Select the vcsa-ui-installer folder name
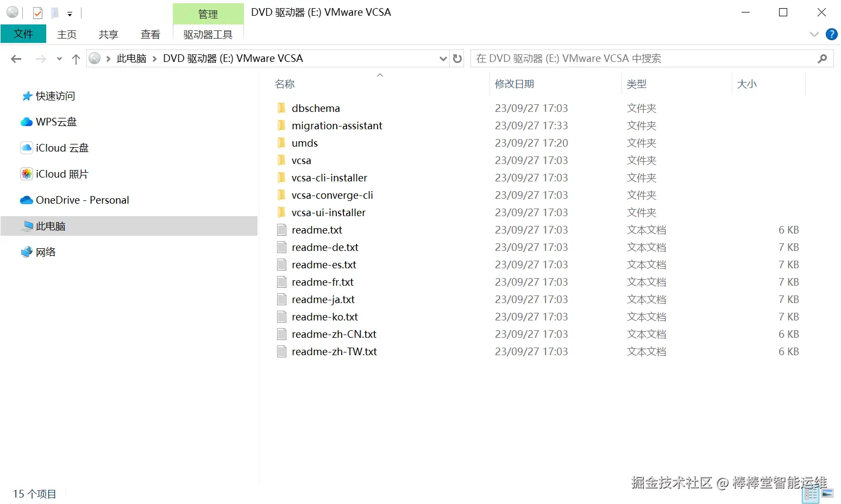 tap(329, 212)
